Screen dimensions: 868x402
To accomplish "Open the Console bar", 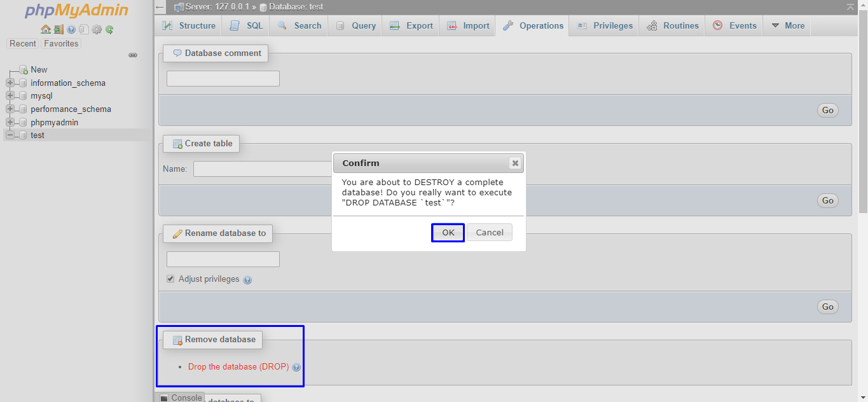I will point(181,398).
